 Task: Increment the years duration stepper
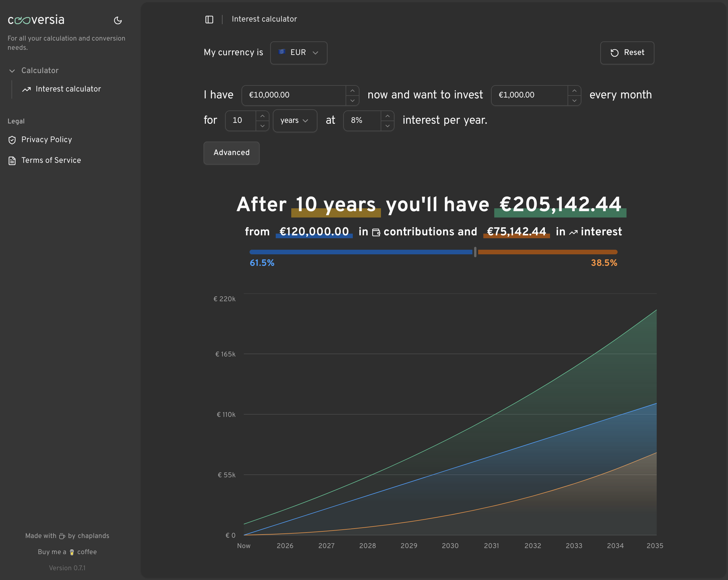point(263,116)
